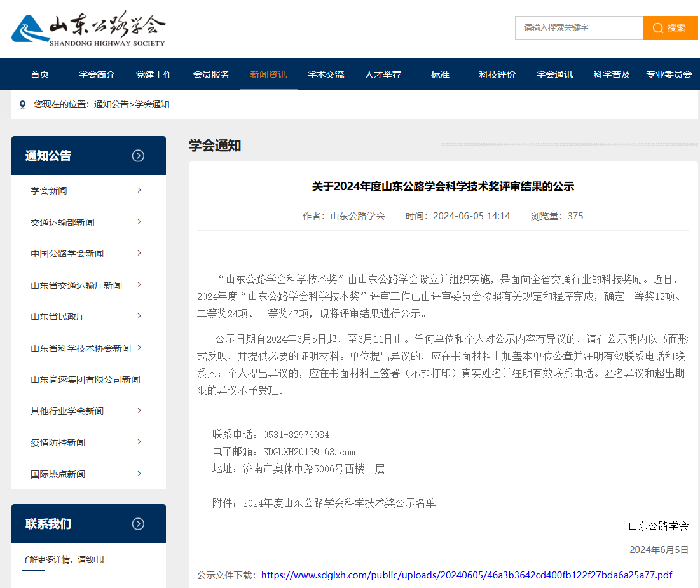Image resolution: width=700 pixels, height=588 pixels.
Task: Open 国际热点新闻 sidebar link
Action: pos(58,474)
